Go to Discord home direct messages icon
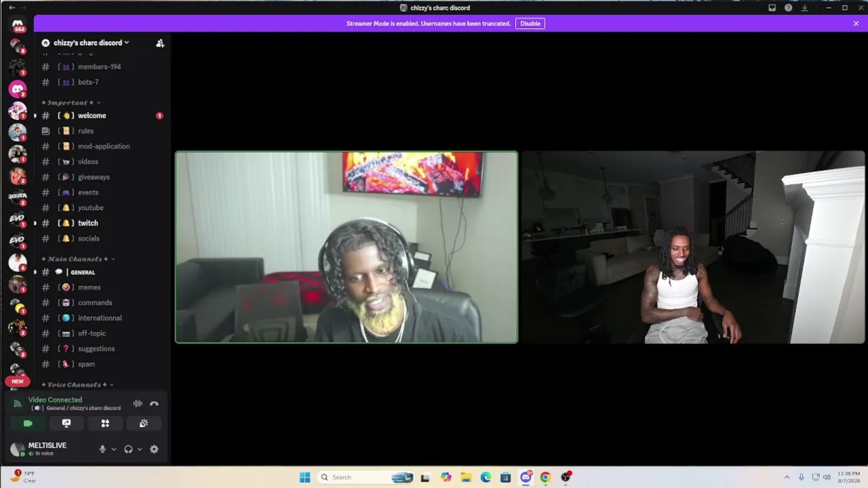Viewport: 868px width, 488px height. point(18,24)
